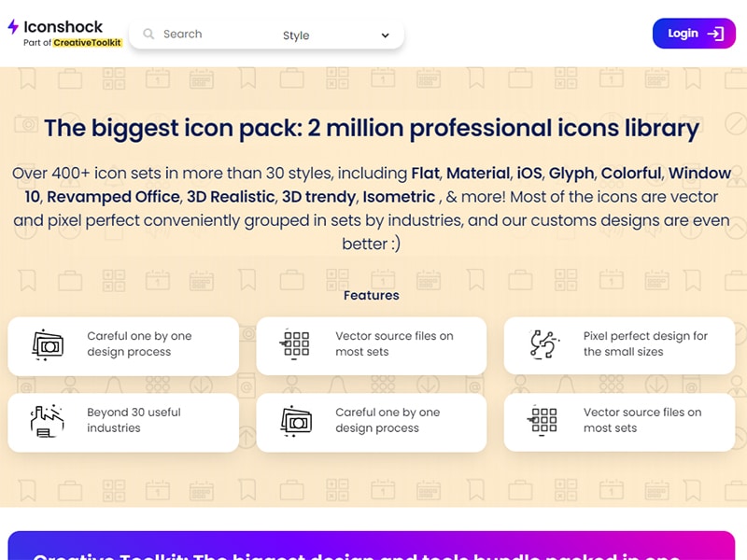
Task: Click the photo icon in first 'Careful one by one' card
Action: coord(48,344)
